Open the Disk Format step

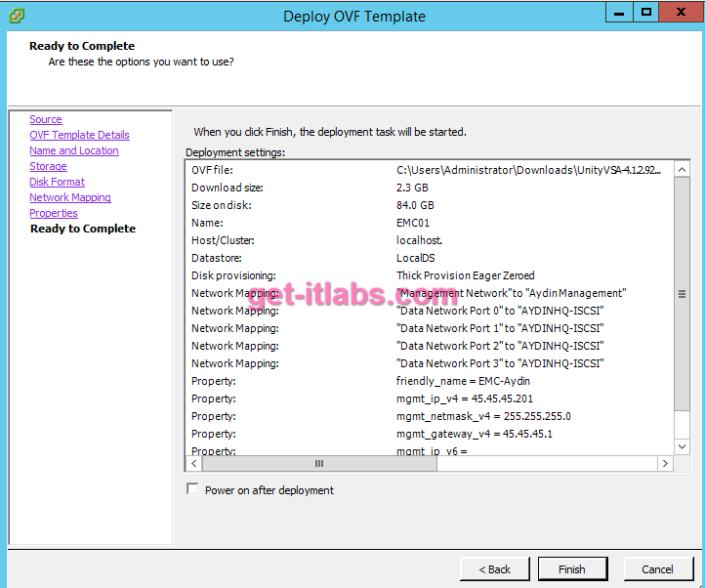click(57, 182)
